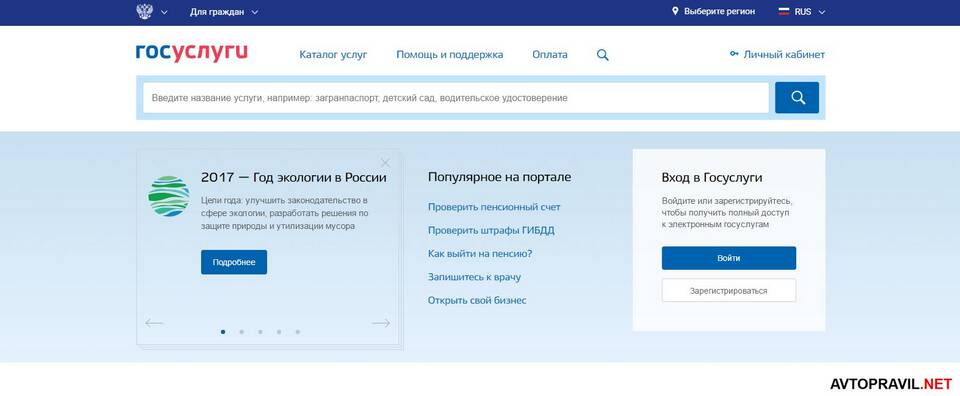This screenshot has width=960, height=396.
Task: Click the service name search field
Action: point(456,98)
